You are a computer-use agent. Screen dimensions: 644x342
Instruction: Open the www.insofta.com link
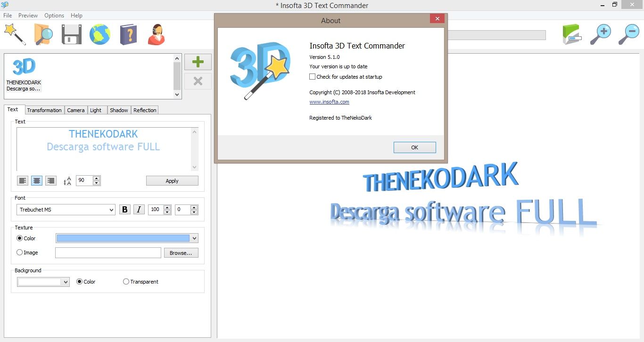tap(329, 102)
